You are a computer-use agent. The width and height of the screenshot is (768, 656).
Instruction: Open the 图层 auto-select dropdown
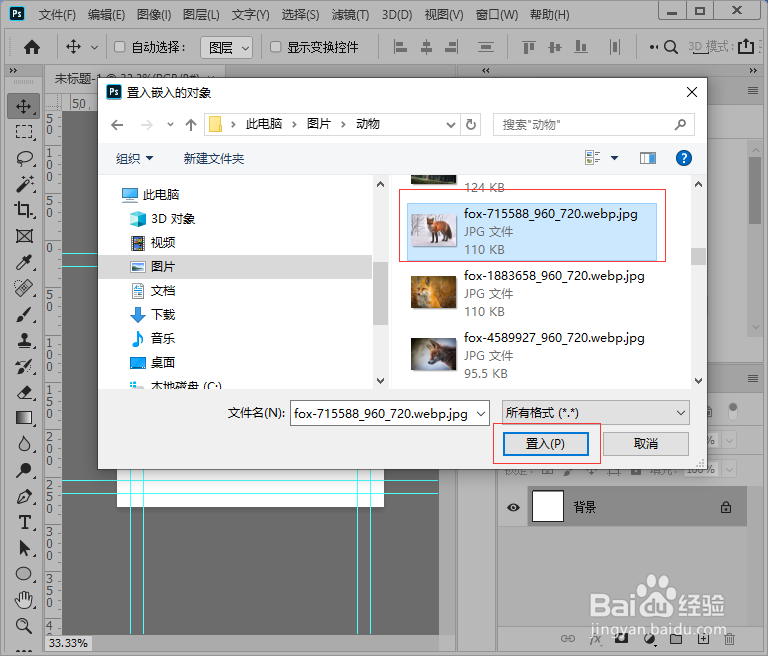(226, 48)
